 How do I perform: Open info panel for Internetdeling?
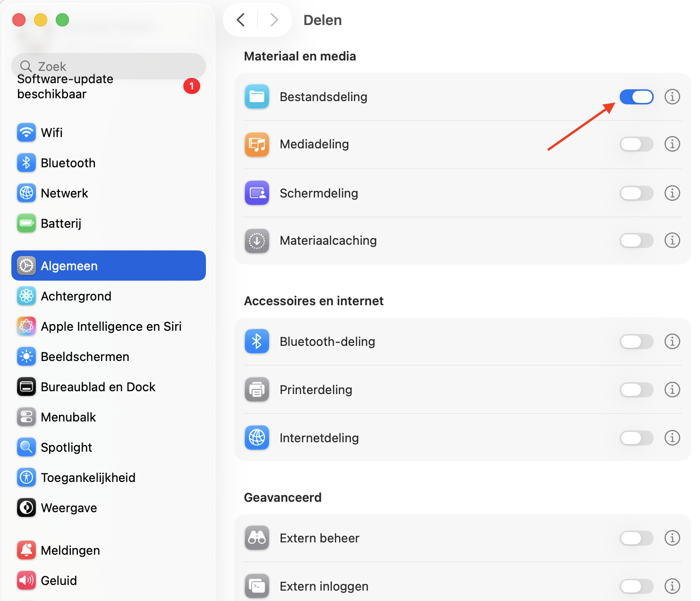point(672,438)
